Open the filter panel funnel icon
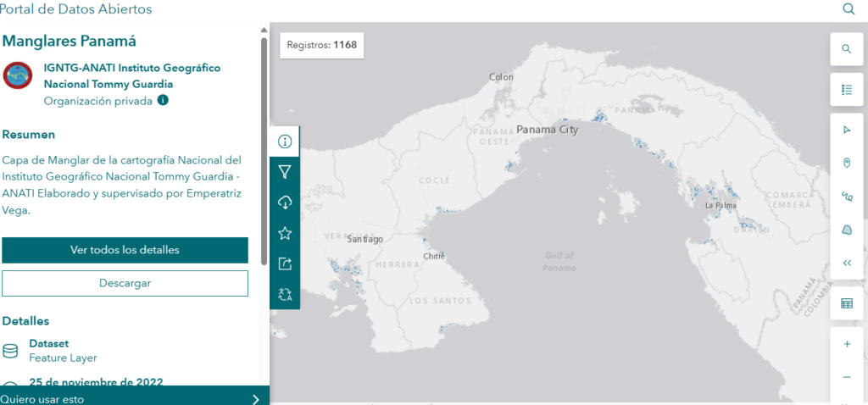Image resolution: width=868 pixels, height=405 pixels. coord(285,172)
